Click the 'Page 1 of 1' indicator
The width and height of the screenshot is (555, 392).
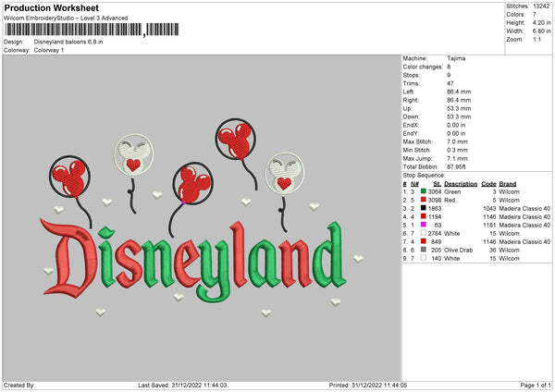tap(536, 385)
